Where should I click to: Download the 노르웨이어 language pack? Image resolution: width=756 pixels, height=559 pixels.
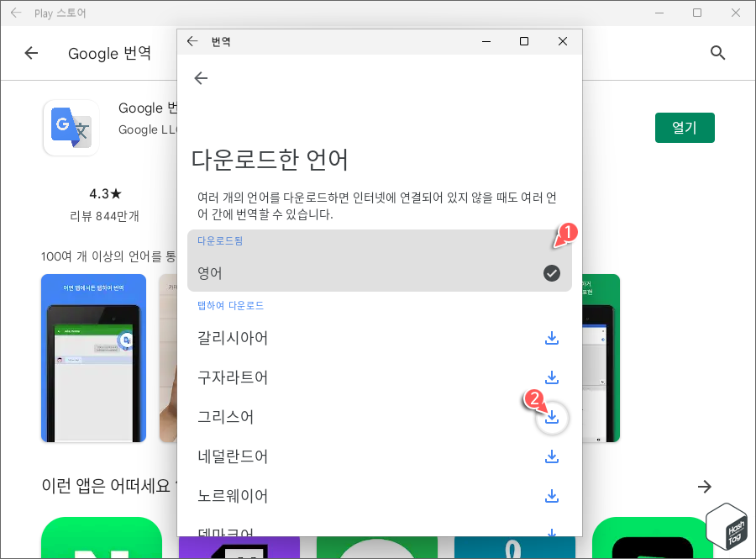click(x=552, y=496)
